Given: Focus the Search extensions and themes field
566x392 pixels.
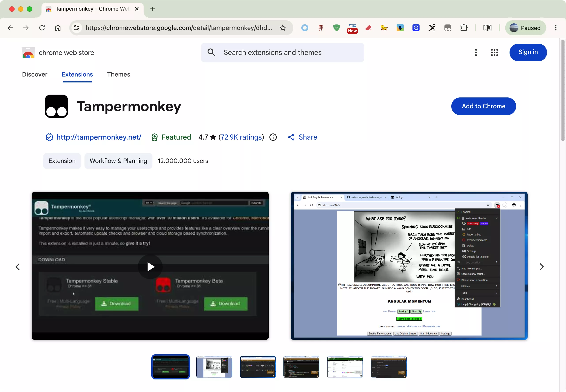Looking at the screenshot, I should click(283, 52).
